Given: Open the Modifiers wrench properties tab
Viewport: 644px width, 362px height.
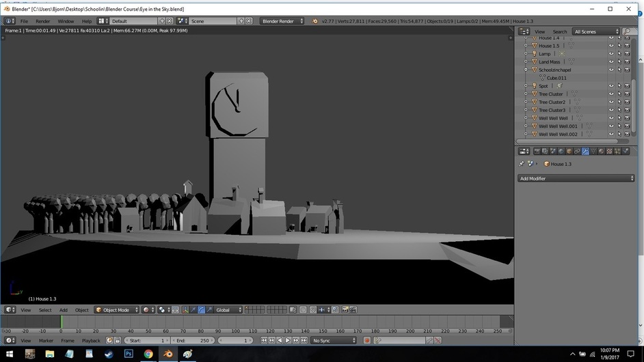Looking at the screenshot, I should pyautogui.click(x=585, y=152).
